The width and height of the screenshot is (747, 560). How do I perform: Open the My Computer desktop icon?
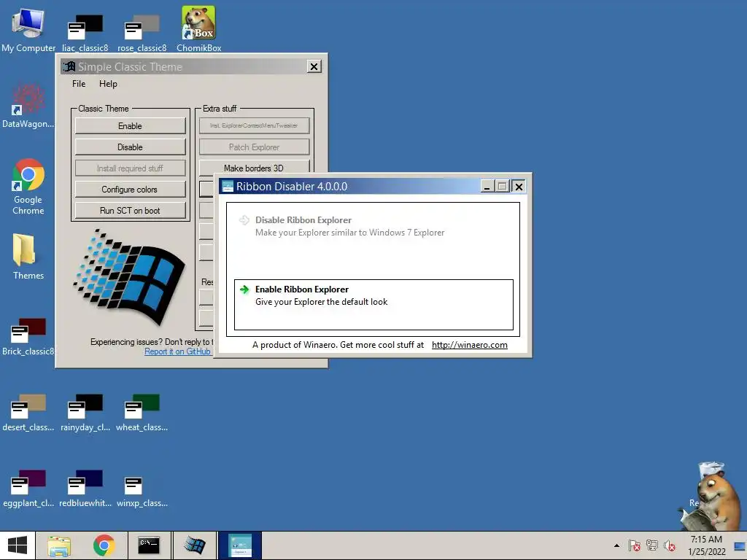click(x=28, y=29)
